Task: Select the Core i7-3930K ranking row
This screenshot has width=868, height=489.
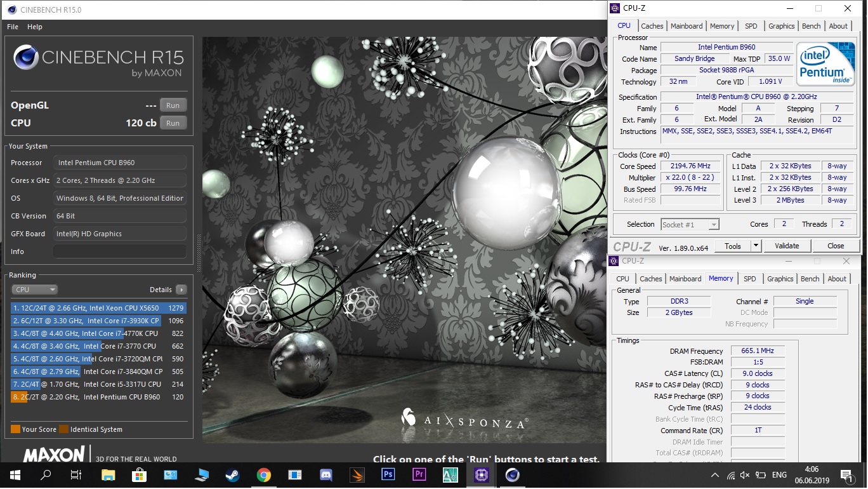Action: point(98,321)
